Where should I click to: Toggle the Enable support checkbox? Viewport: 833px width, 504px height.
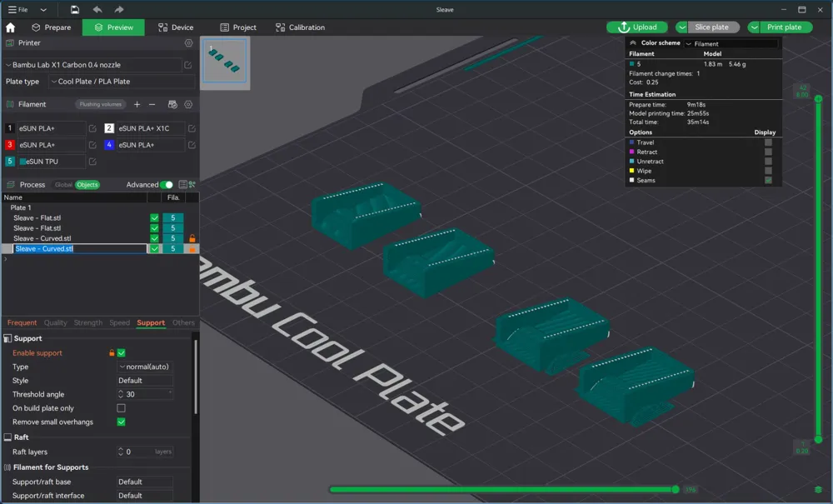[121, 352]
